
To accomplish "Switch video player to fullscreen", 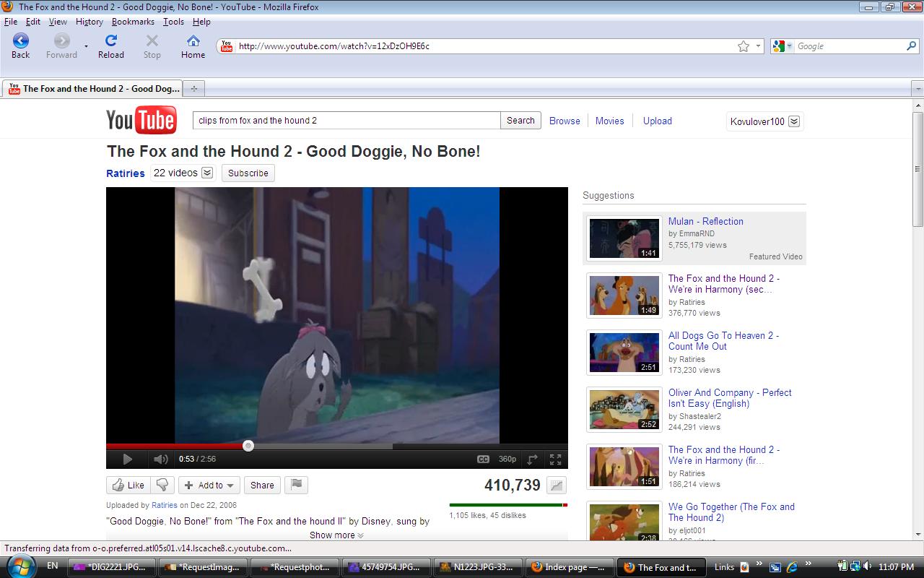I will tap(555, 459).
